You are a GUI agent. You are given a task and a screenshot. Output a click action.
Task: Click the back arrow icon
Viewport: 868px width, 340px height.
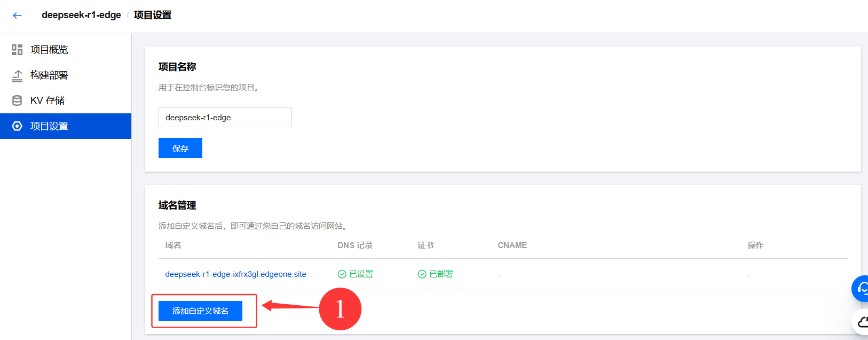tap(17, 16)
